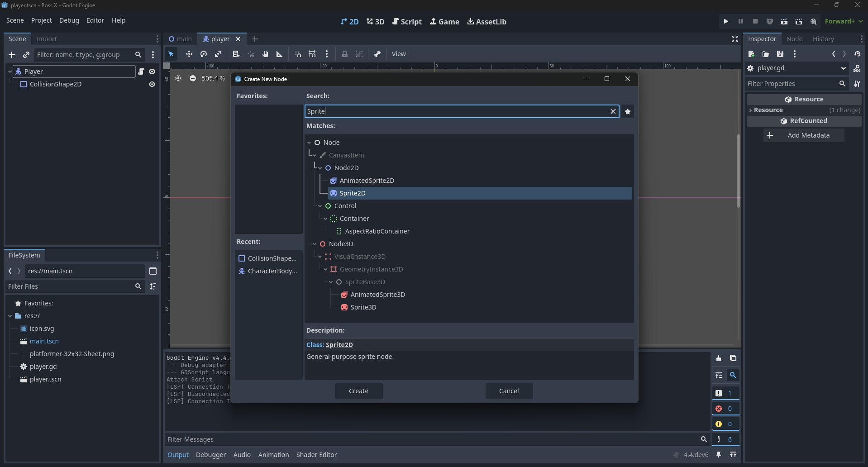This screenshot has width=868, height=467.
Task: Collapse the Container branch in Matches
Action: point(326,219)
